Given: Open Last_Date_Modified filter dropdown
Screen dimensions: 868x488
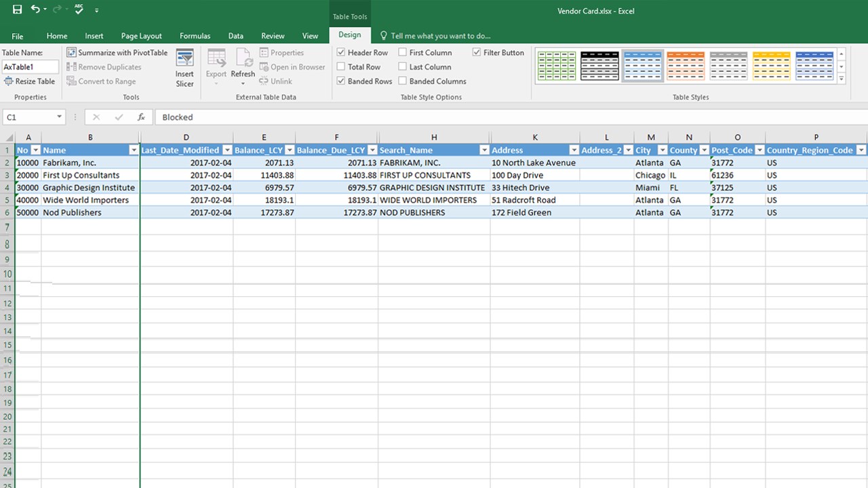Looking at the screenshot, I should click(226, 150).
